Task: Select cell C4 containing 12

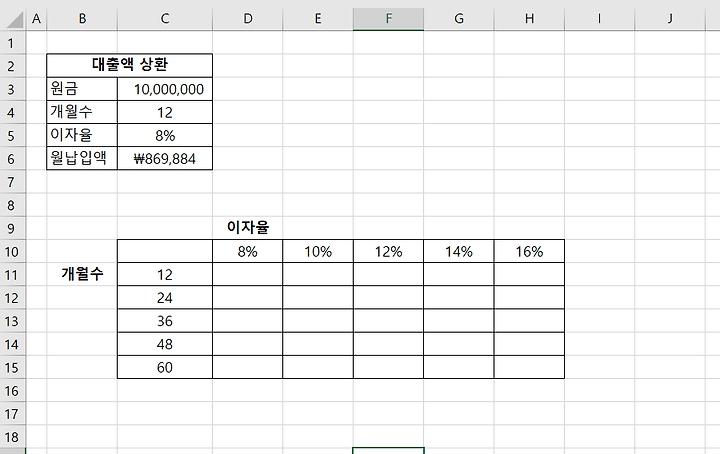Action: click(165, 112)
